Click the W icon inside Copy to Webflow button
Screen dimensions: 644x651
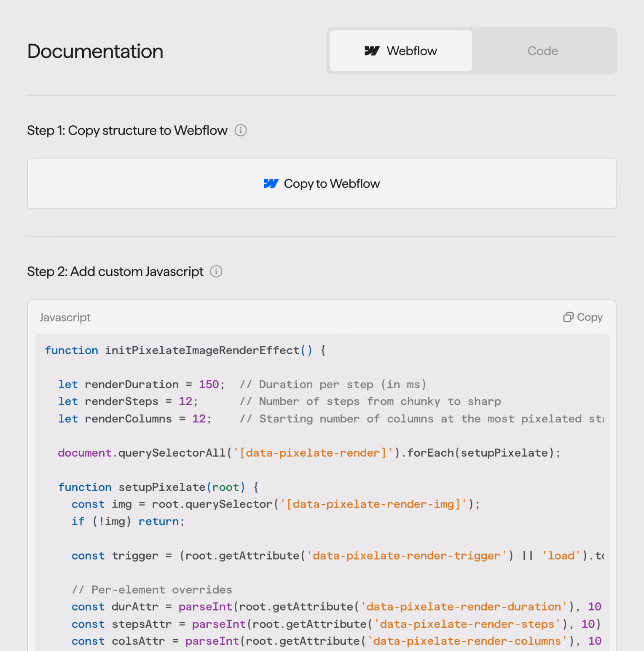[x=271, y=183]
